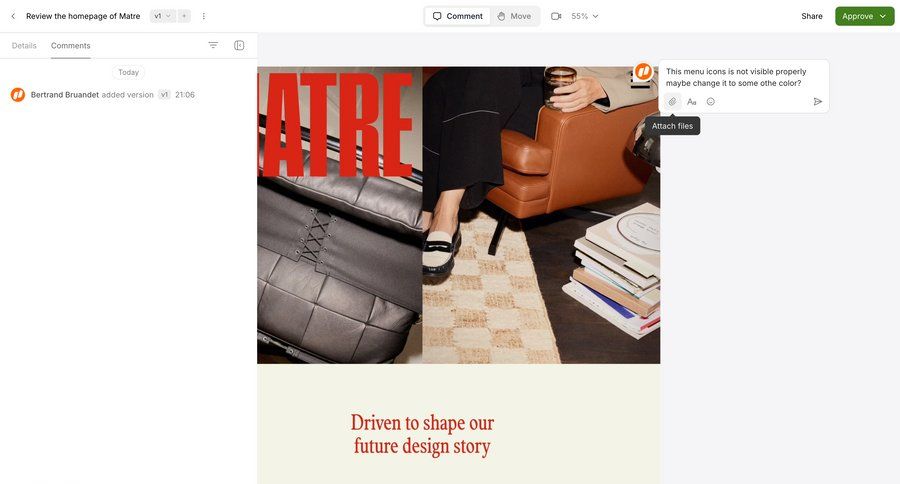This screenshot has width=900, height=484.
Task: Switch to Move mode
Action: pyautogui.click(x=514, y=16)
